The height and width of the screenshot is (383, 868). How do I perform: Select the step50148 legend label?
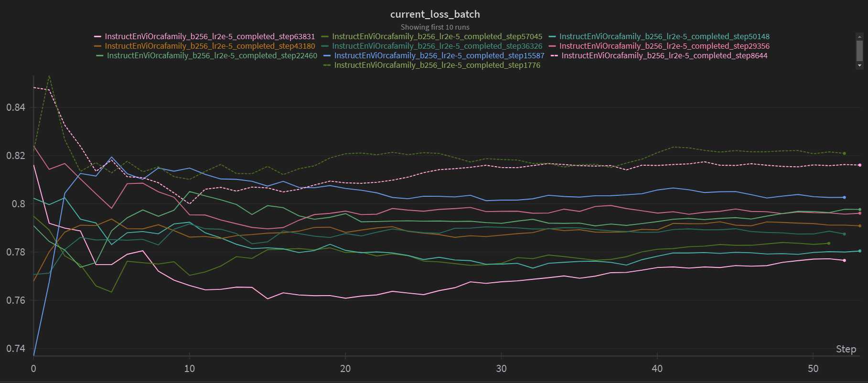(x=664, y=36)
